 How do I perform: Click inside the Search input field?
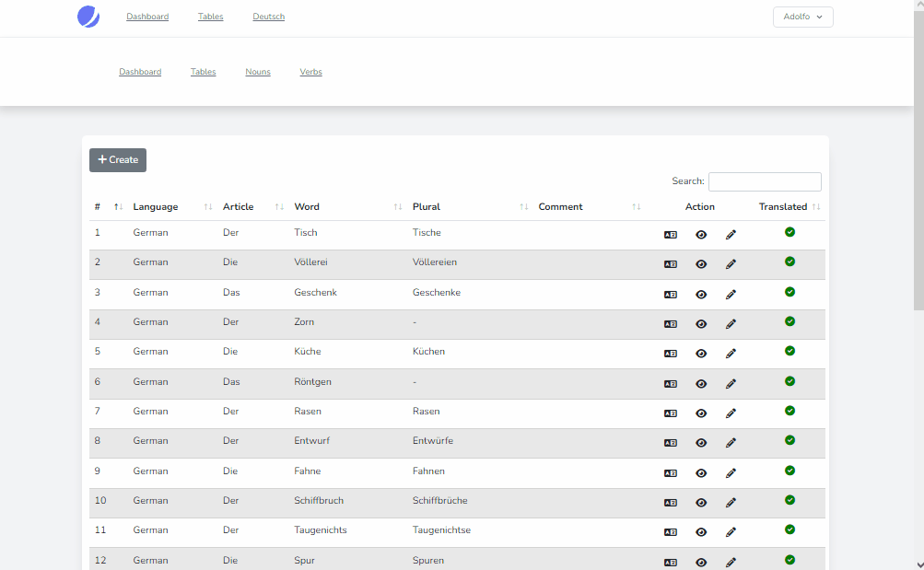pos(764,181)
